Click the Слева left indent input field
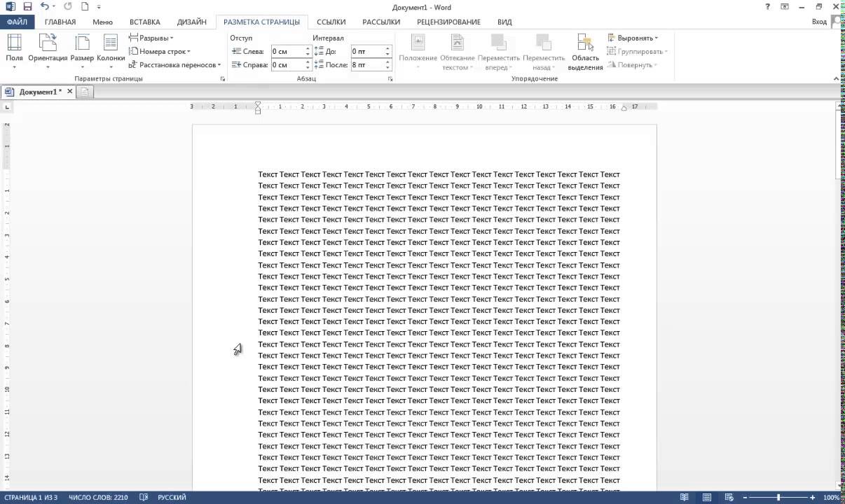 coord(287,52)
